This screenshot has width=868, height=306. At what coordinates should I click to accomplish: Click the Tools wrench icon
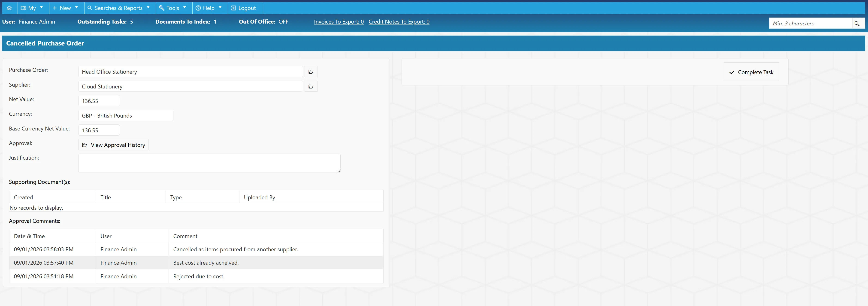click(x=161, y=8)
